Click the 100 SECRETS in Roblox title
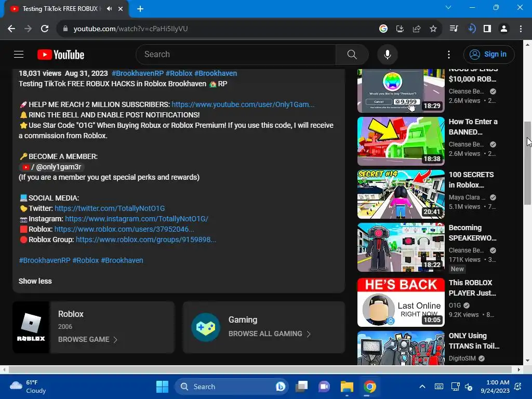Viewport: 532px width, 399px height. (x=471, y=180)
